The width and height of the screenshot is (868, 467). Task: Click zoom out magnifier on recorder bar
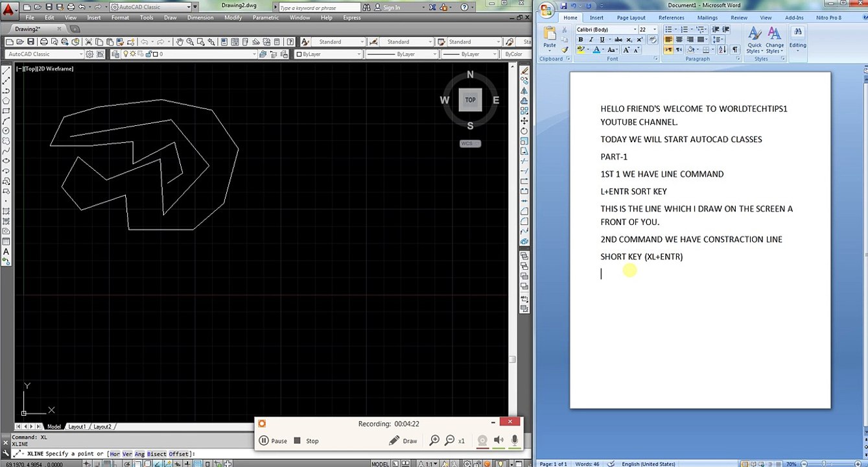[x=449, y=441]
